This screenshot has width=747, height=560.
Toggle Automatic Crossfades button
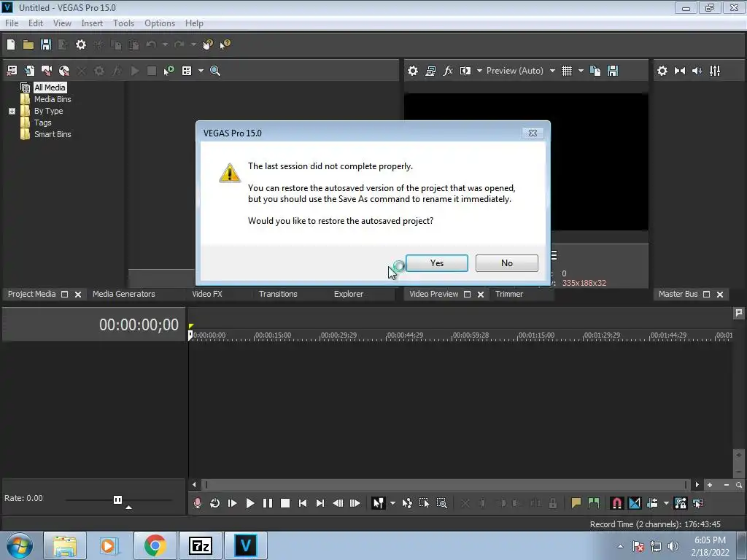(x=635, y=503)
